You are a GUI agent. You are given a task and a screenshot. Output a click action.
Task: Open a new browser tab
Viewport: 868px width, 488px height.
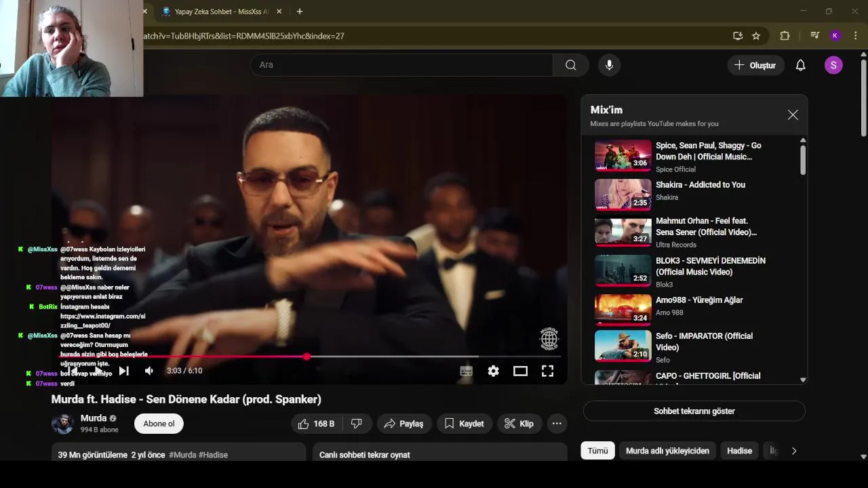(300, 12)
